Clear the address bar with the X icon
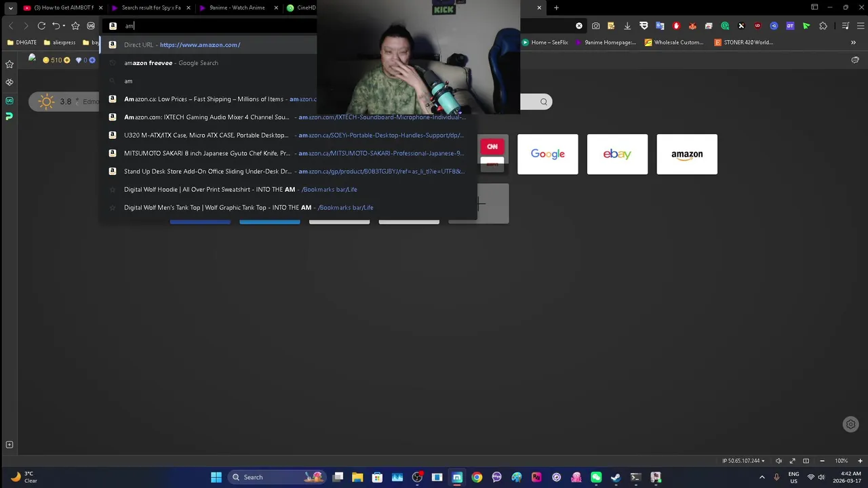Viewport: 868px width, 488px height. [579, 26]
